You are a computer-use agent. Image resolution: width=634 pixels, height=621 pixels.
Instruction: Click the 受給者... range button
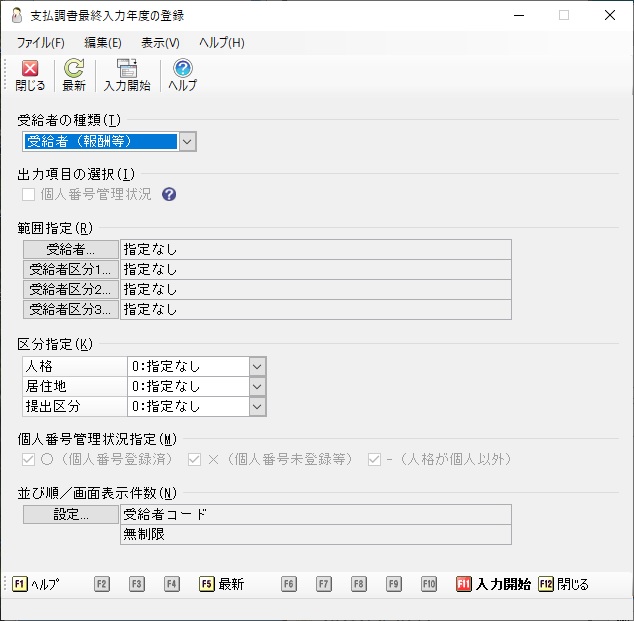[70, 249]
